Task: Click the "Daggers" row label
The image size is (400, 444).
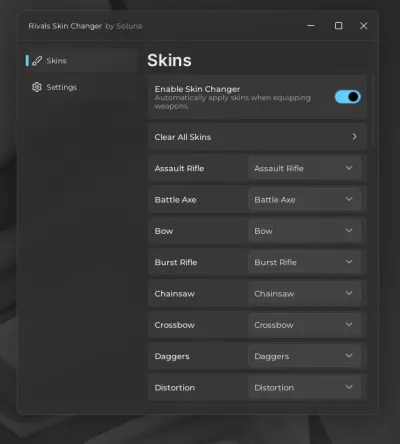Action: (172, 356)
